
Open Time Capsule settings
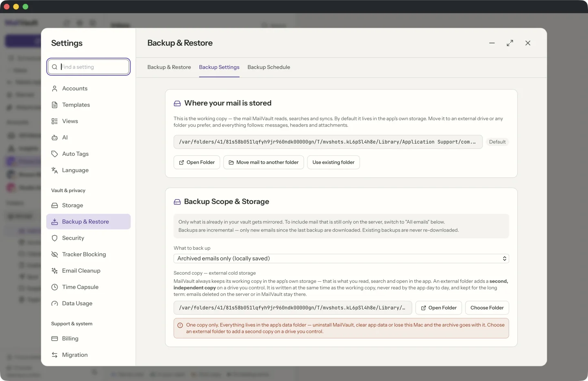pos(88,287)
